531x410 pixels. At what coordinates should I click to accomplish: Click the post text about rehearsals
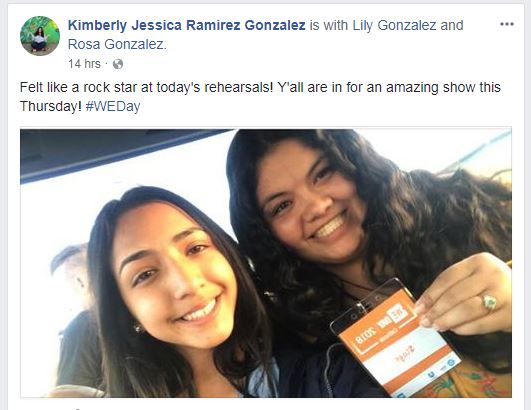click(260, 97)
